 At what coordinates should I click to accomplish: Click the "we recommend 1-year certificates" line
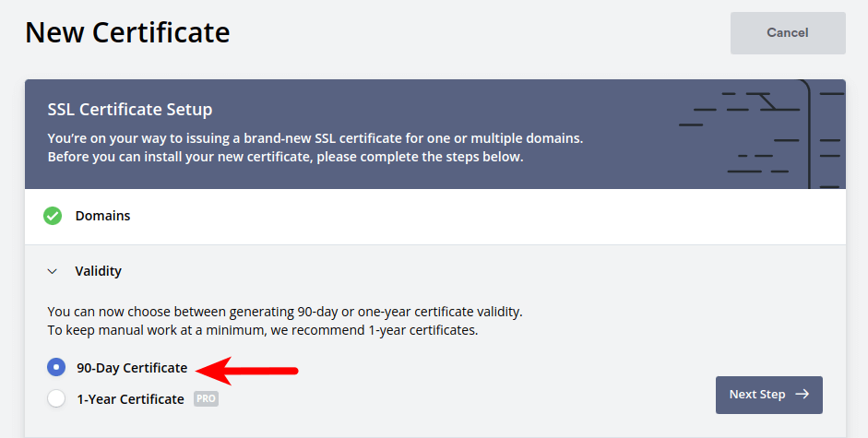pos(262,330)
